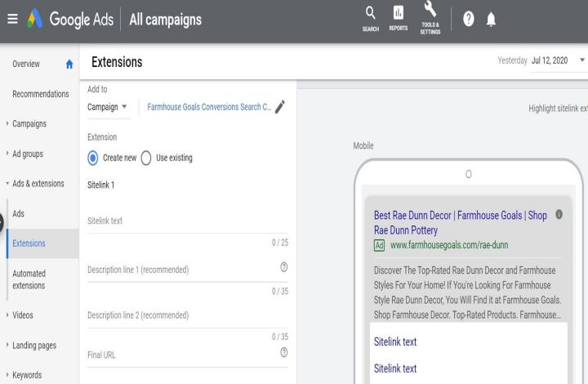Open the Ads subpage
The width and height of the screenshot is (588, 384).
(18, 213)
